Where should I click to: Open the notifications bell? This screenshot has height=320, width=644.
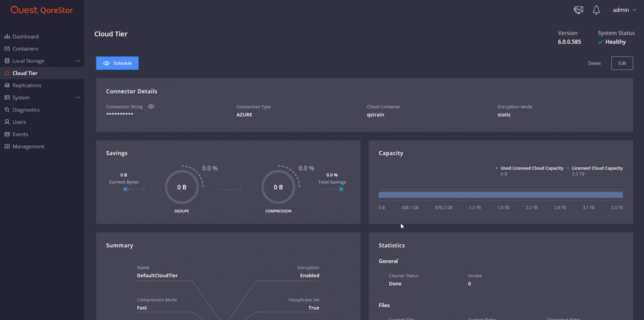click(597, 10)
